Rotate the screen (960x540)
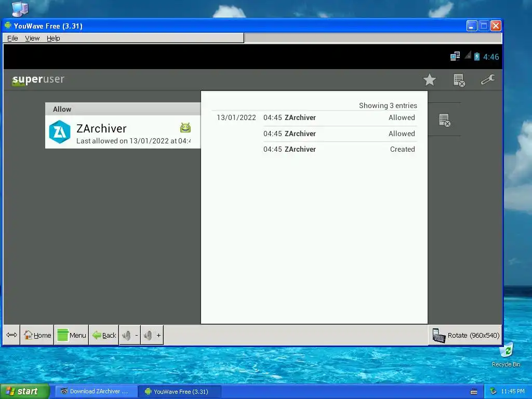 click(465, 335)
